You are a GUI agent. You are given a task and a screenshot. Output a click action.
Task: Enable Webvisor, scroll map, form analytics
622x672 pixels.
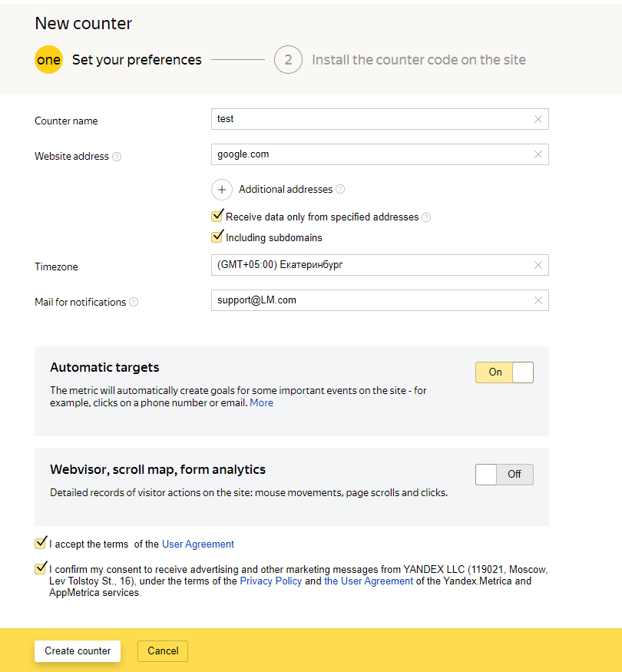504,475
